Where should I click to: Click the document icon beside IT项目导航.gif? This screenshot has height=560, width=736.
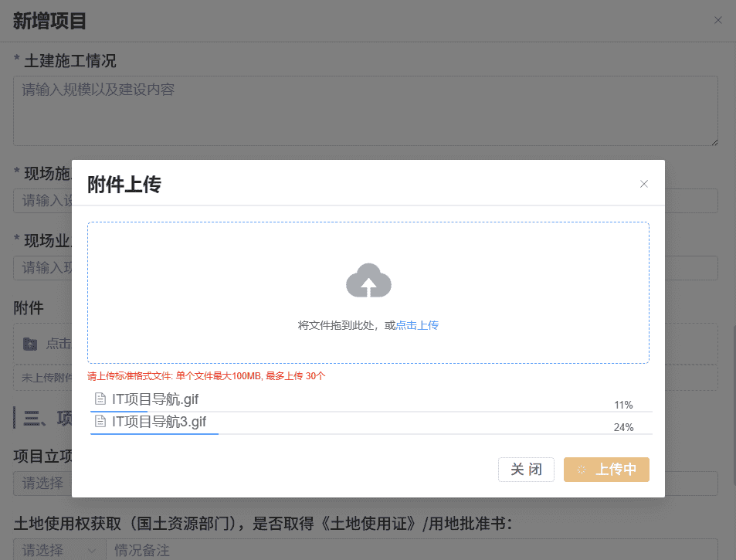click(100, 399)
